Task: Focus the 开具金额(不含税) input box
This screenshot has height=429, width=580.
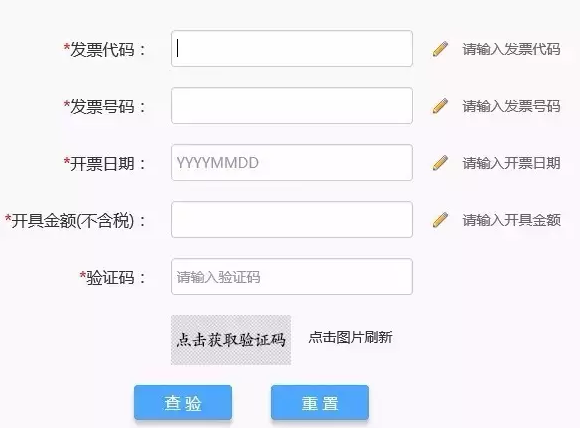Action: [292, 220]
